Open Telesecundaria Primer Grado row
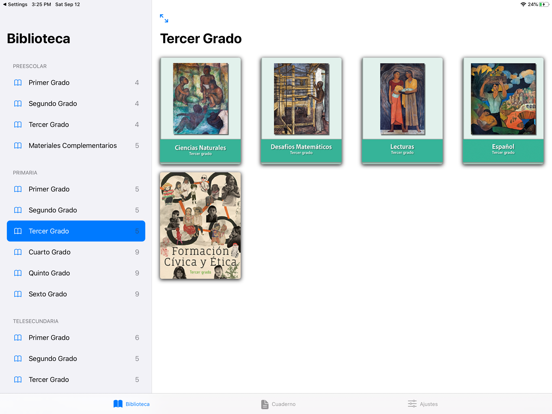552x414 pixels. point(76,338)
